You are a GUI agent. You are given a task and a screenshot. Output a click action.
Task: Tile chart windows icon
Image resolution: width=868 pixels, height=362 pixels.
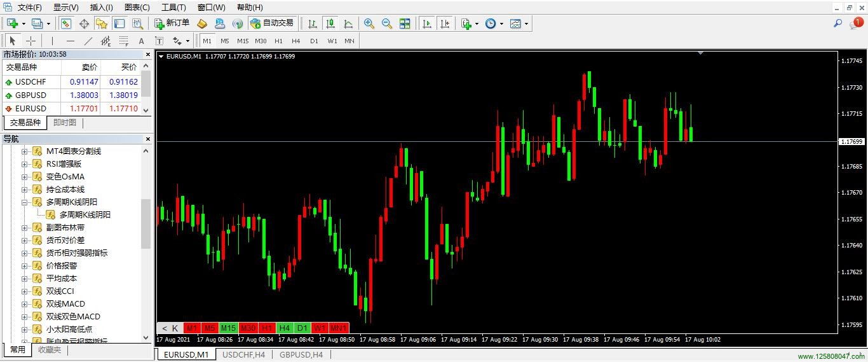coord(405,24)
